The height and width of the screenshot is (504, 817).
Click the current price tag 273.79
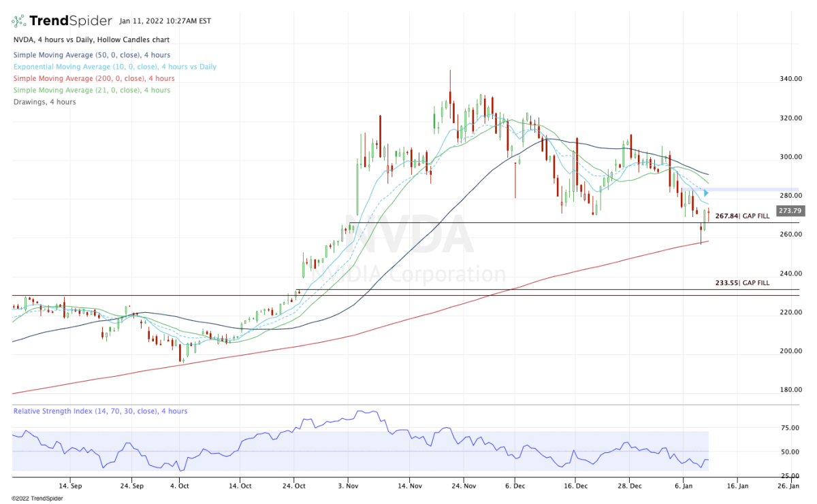click(x=790, y=211)
